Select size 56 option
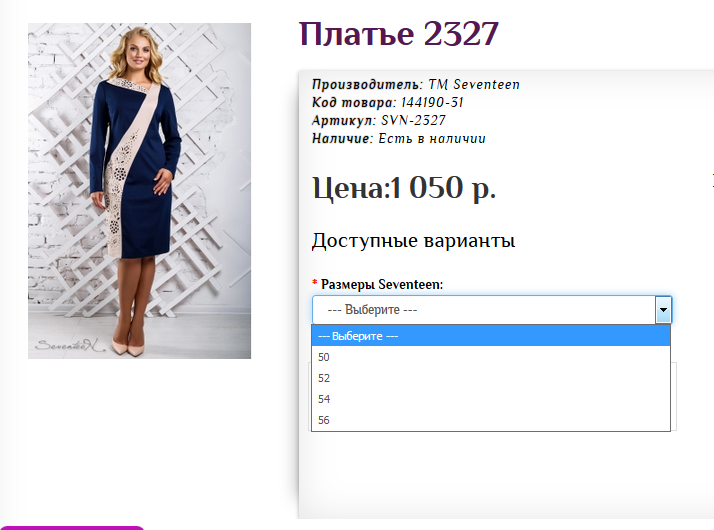Viewport: 714px width, 530px height. (x=491, y=420)
